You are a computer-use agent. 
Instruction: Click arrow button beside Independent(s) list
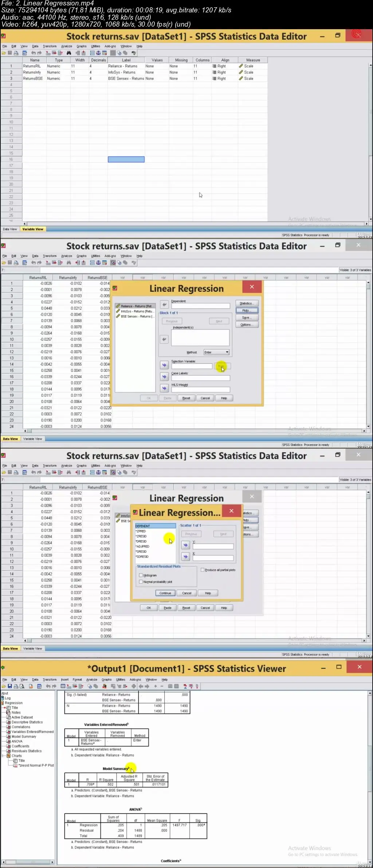pyautogui.click(x=164, y=339)
